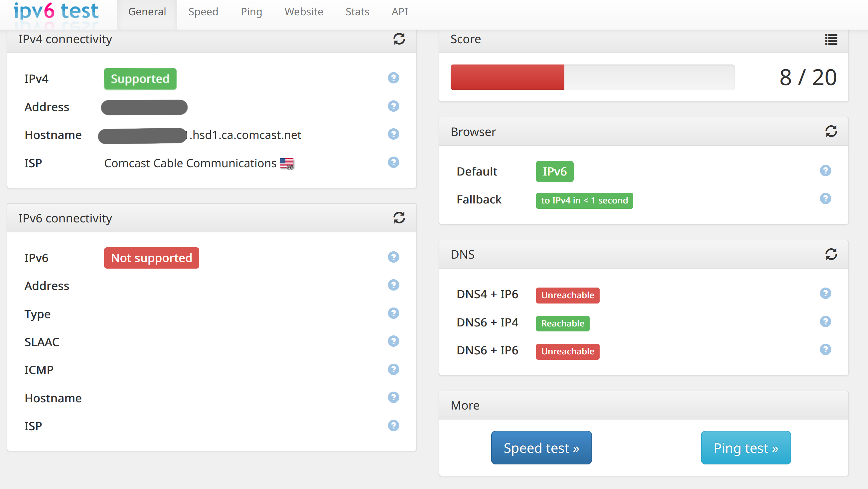Click the red Not supported badge
Screen dimensions: 868x489
click(152, 258)
